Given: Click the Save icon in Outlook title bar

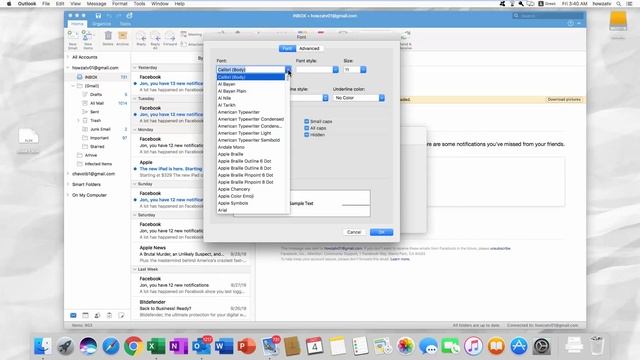Looking at the screenshot, I should click(98, 16).
